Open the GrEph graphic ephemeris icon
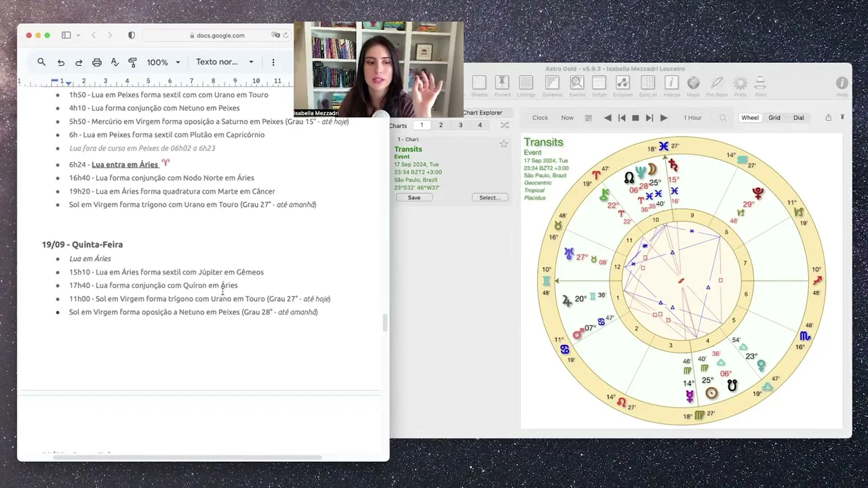Viewport: 868px width, 488px height. point(599,83)
